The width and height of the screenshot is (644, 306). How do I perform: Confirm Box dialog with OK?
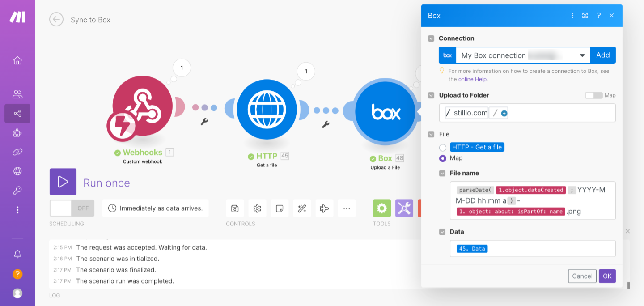[607, 276]
